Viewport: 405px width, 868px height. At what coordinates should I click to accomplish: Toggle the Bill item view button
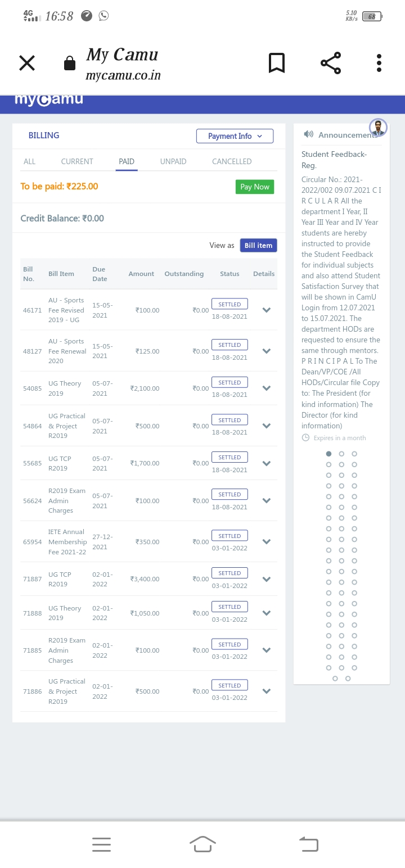point(258,245)
